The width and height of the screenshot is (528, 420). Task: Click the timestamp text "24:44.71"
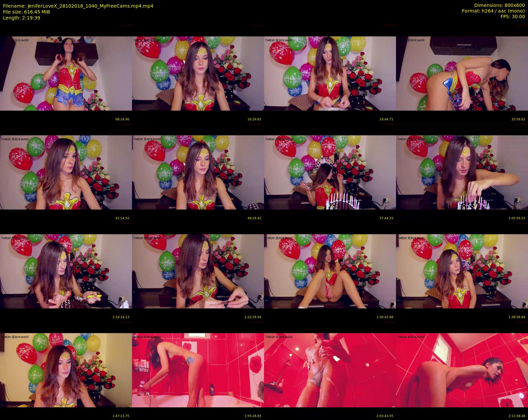(x=386, y=119)
